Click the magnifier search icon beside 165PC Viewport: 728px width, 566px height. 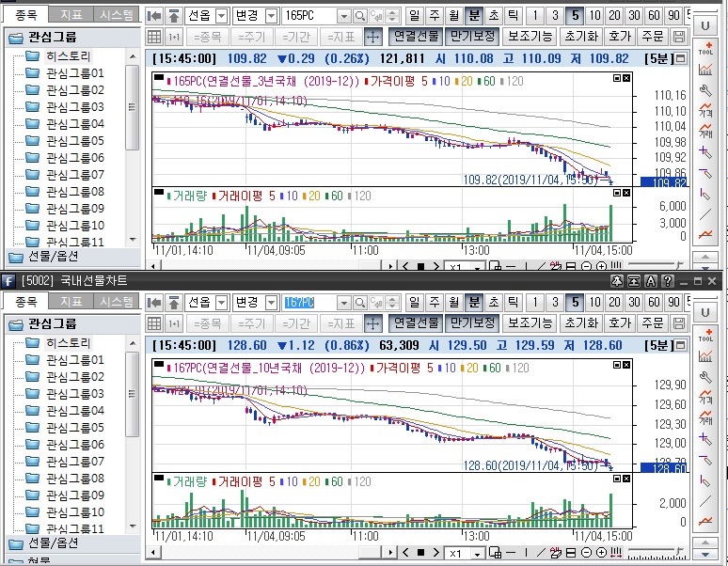361,16
